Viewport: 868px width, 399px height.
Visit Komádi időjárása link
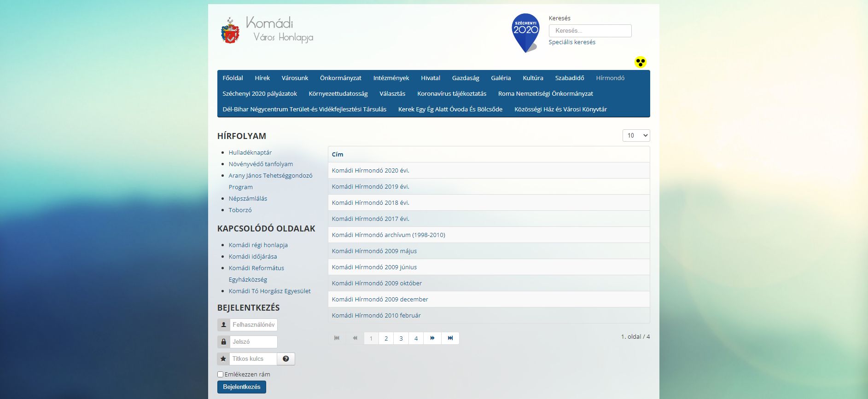point(253,256)
